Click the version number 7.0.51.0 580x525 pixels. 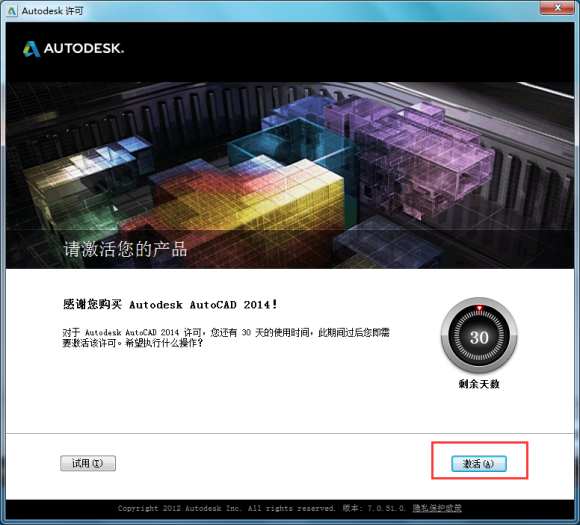[386, 508]
